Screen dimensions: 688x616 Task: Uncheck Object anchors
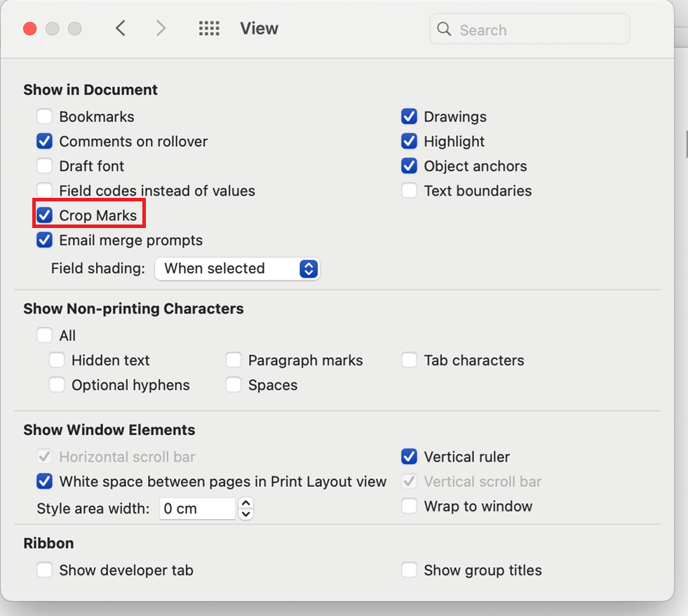click(x=409, y=166)
